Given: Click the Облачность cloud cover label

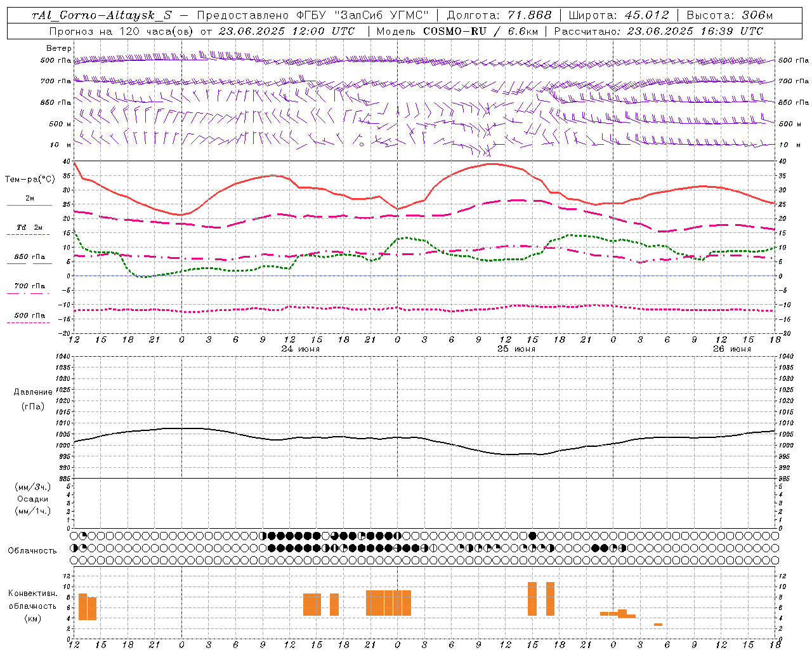Looking at the screenshot, I should pos(32,551).
